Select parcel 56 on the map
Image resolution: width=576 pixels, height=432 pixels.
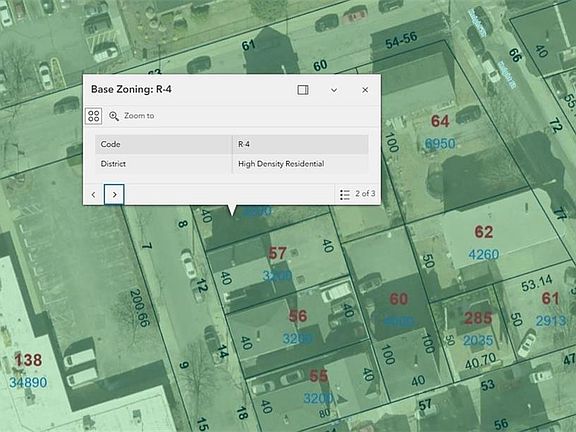(298, 316)
